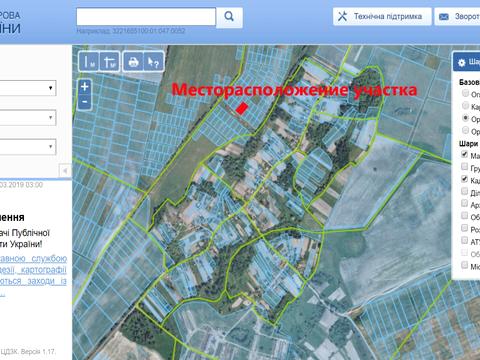
Task: Select the second base-map radio 'Ка'
Action: click(x=465, y=106)
